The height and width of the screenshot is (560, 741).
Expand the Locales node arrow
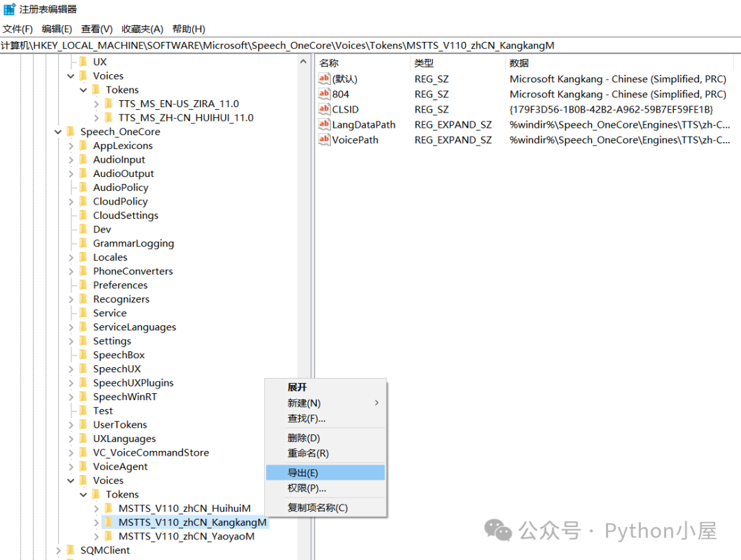click(71, 257)
